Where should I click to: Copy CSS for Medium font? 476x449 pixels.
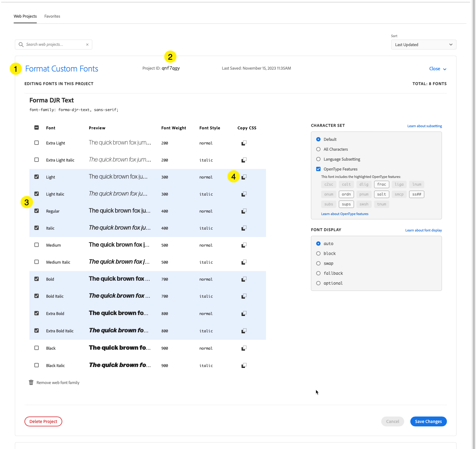(x=244, y=245)
